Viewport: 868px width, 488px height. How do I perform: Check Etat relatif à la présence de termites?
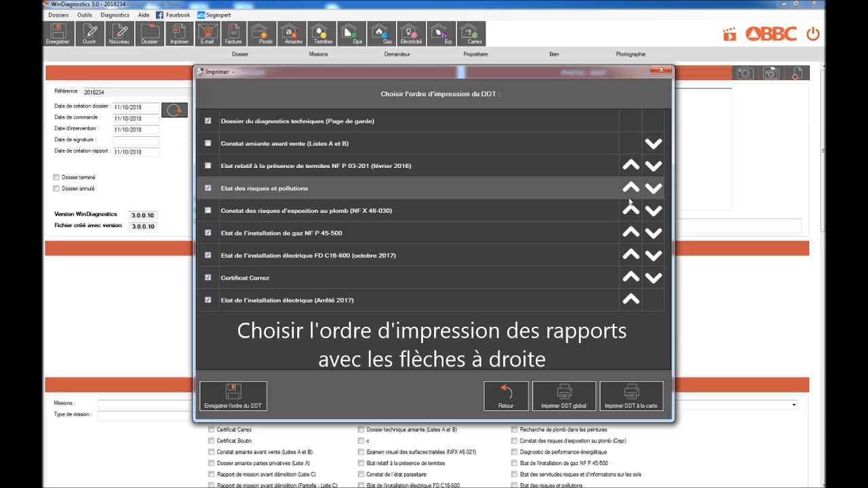click(x=208, y=165)
